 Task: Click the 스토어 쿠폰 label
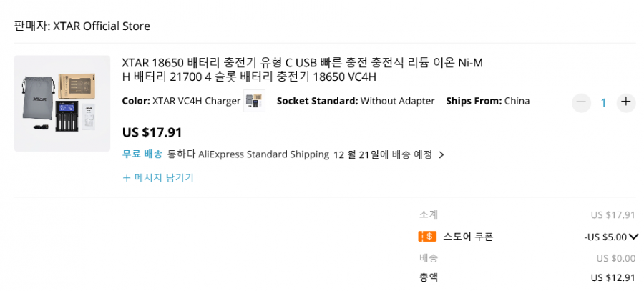click(x=468, y=237)
